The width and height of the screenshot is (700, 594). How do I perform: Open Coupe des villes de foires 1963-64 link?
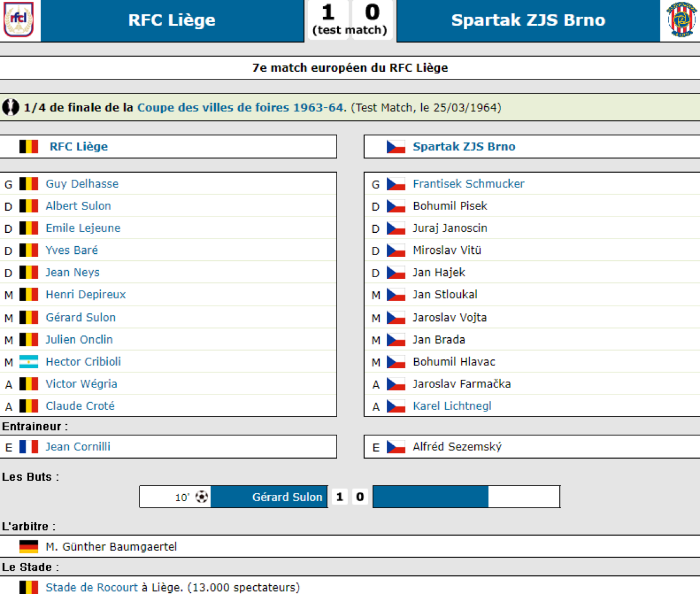[x=242, y=107]
